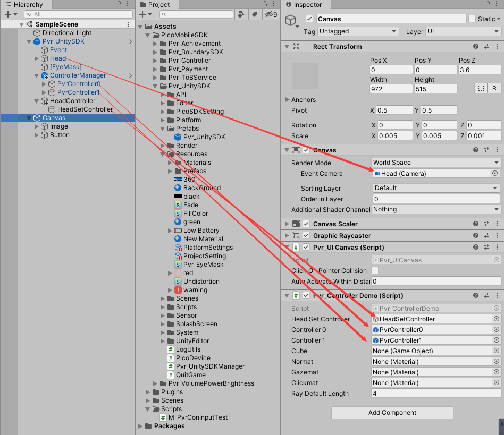
Task: Expand the Pvr_Achievement folder
Action: [x=155, y=44]
